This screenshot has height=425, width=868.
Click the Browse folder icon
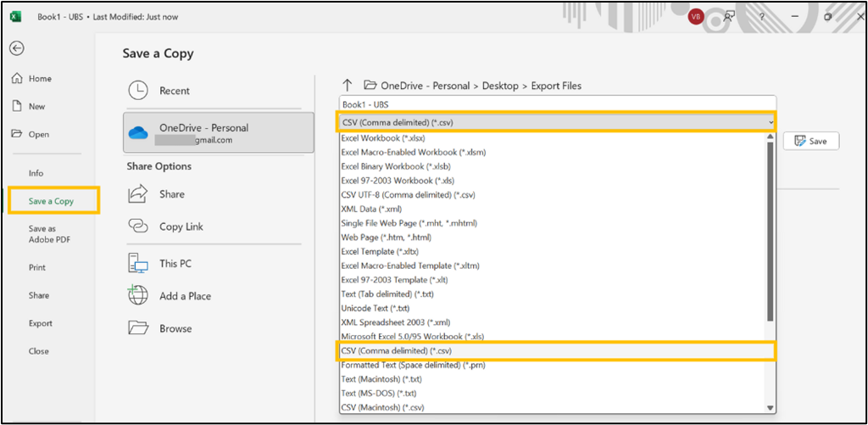pyautogui.click(x=138, y=328)
